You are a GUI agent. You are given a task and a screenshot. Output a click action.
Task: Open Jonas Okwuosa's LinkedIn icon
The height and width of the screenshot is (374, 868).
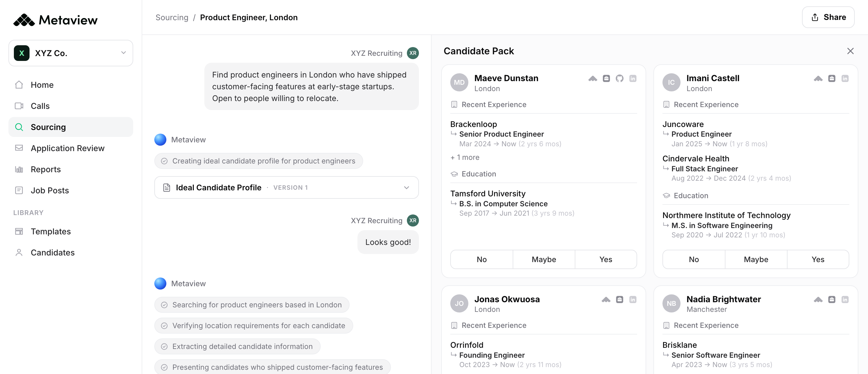click(633, 300)
